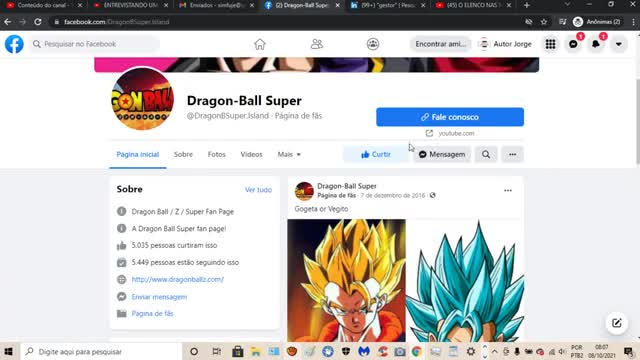Screen dimensions: 640x360
Task: Expand the Mais dropdown tab
Action: (x=289, y=154)
